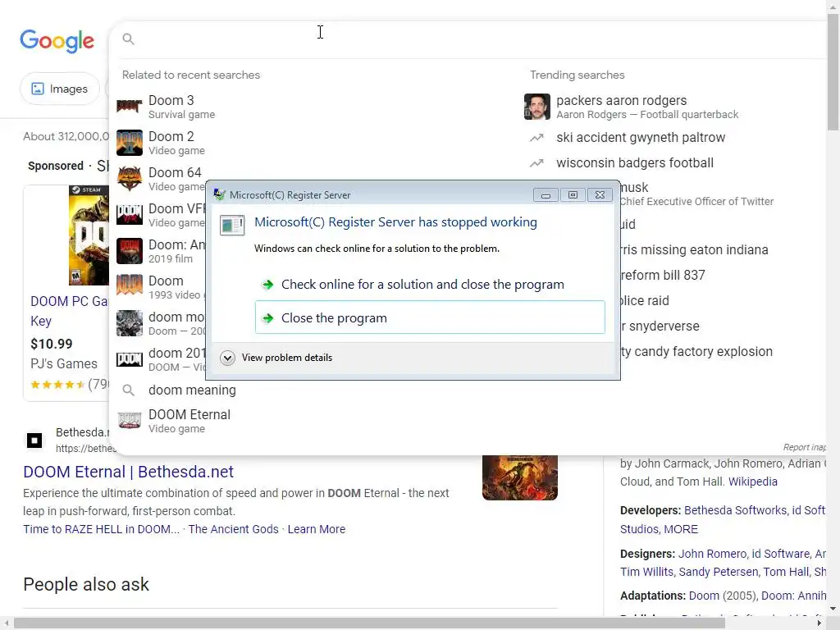Image resolution: width=840 pixels, height=630 pixels.
Task: Click the Report inappropriate predictions link
Action: [804, 447]
